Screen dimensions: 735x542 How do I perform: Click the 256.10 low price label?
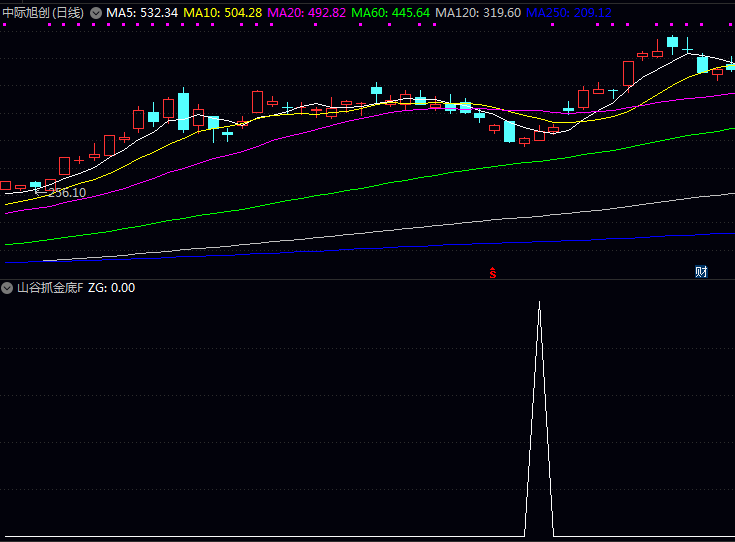click(x=66, y=192)
